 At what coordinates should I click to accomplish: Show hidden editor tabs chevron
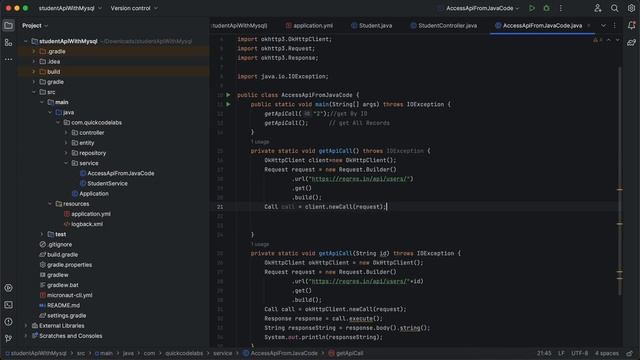point(603,26)
